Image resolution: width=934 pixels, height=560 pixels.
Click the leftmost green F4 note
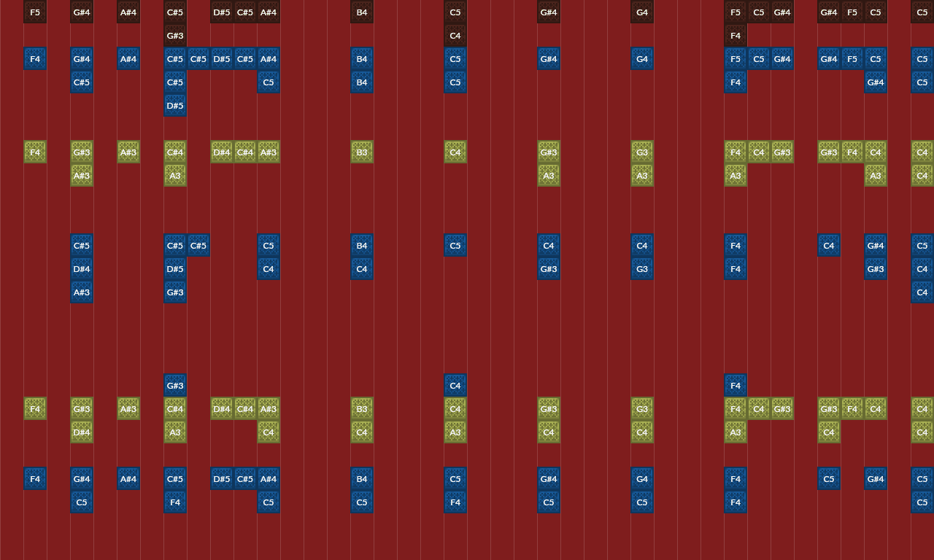(35, 152)
